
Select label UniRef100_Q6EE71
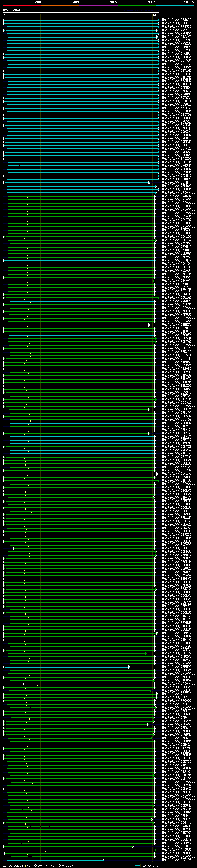click(177, 325)
